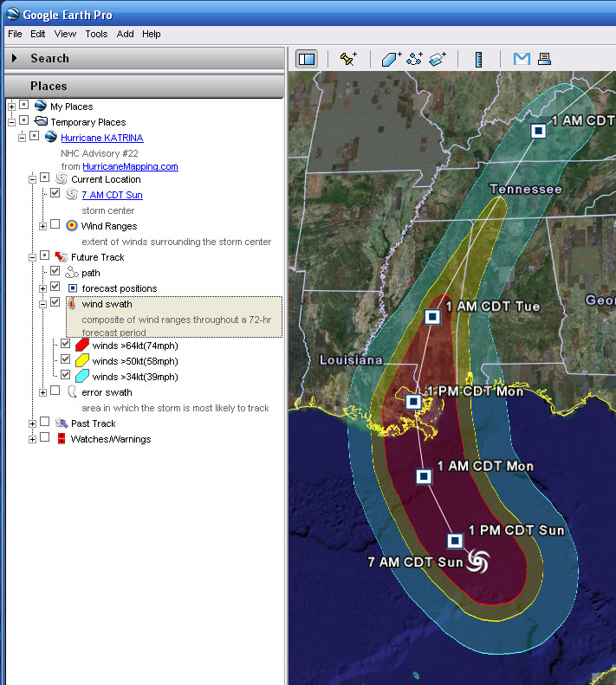Toggle winds >64kt(74mph) checkbox
616x685 pixels.
66,344
